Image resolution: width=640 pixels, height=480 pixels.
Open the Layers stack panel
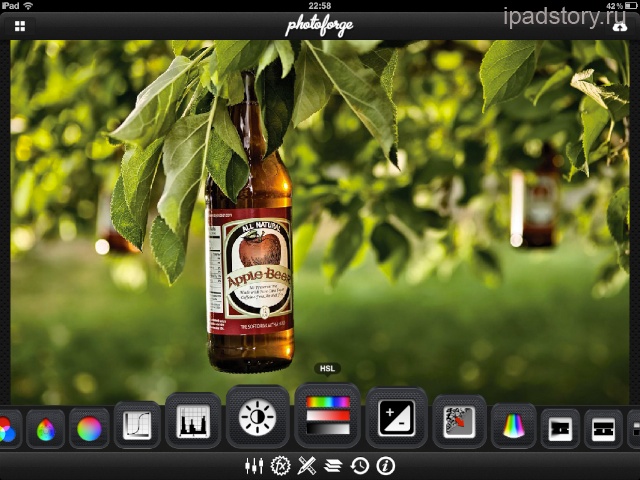[333, 466]
